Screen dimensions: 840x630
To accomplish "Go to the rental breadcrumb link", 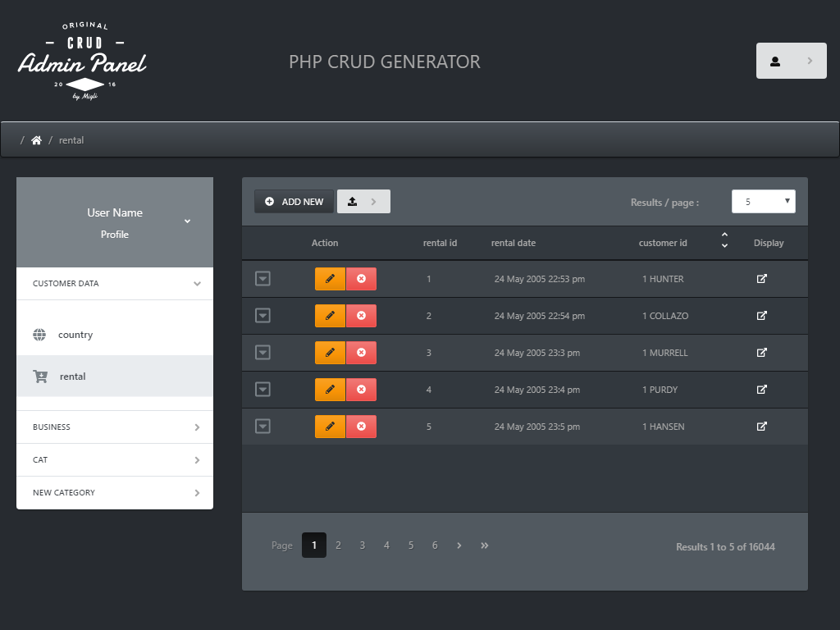I will 71,140.
